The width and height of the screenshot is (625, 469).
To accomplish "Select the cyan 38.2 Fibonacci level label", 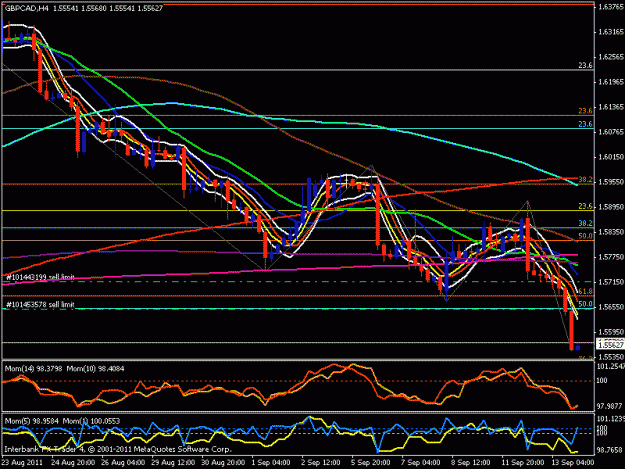I will (x=585, y=224).
